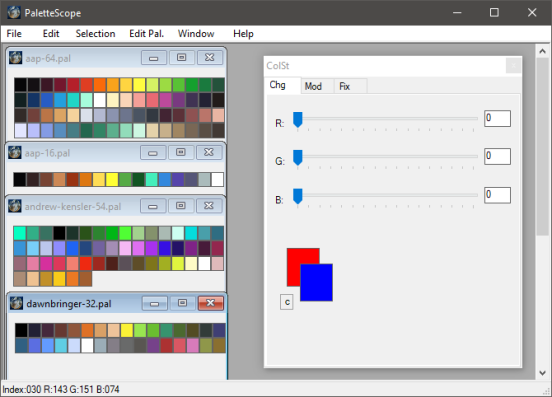
Task: Click the andrew-kensler-54.pal window icon
Action: 15,206
